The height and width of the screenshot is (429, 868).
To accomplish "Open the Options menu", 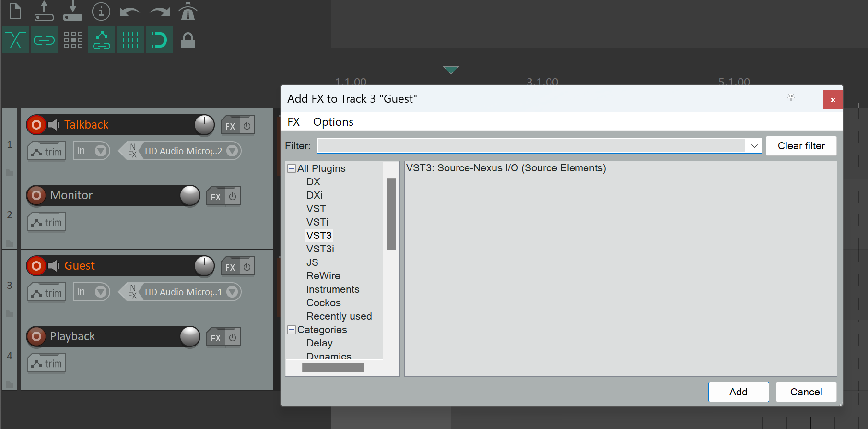I will click(x=333, y=122).
